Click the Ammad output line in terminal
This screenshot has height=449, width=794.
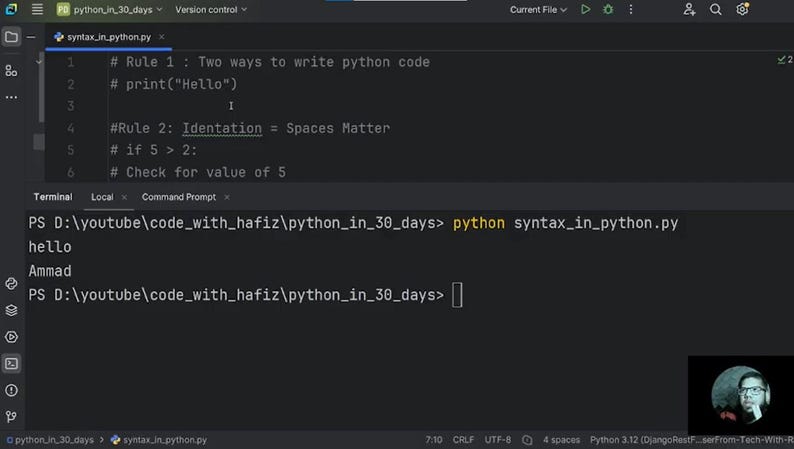[x=50, y=271]
